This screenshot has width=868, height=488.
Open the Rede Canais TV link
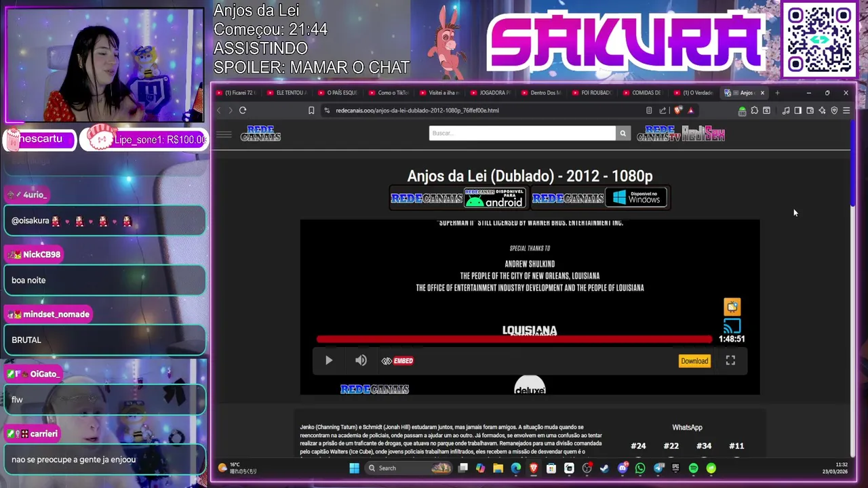click(658, 134)
